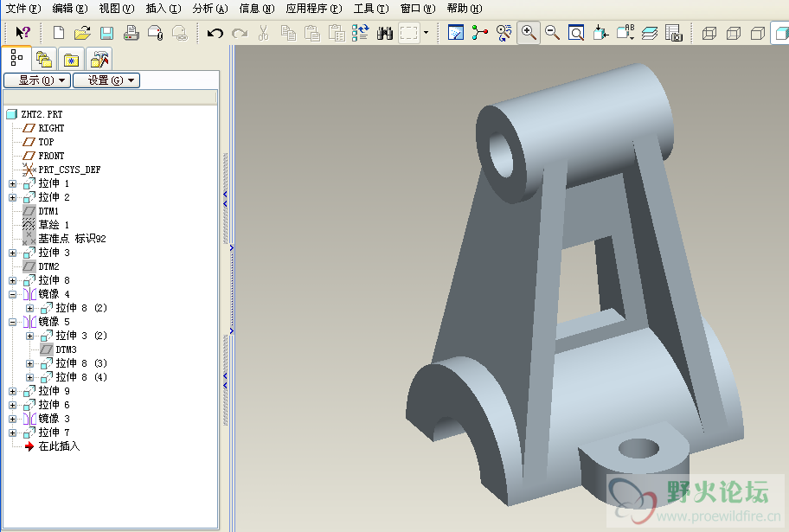Viewport: 789px width, 532px height.
Task: Open the 工具(T) menu
Action: point(371,9)
